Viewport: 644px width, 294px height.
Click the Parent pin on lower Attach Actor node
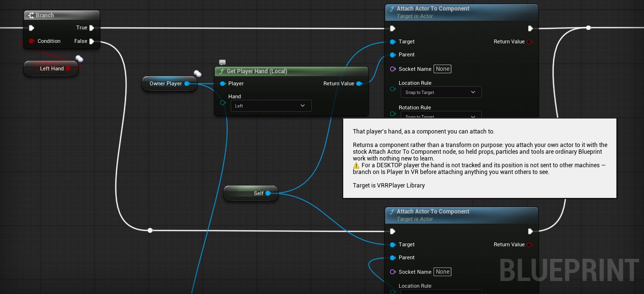(393, 258)
